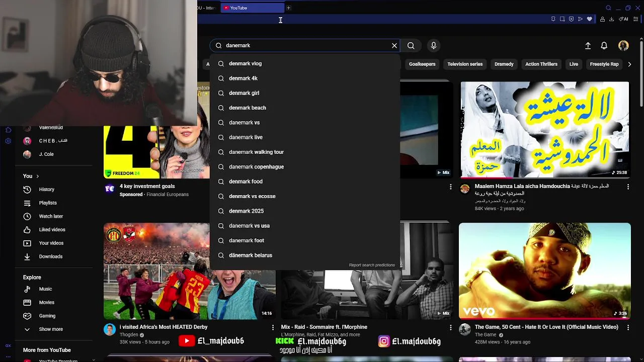The image size is (644, 362).
Task: Click in the danemark search field
Action: pyautogui.click(x=305, y=45)
